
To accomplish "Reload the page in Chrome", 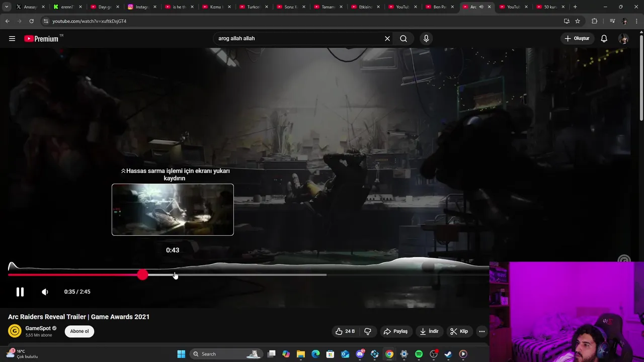I will (31, 21).
